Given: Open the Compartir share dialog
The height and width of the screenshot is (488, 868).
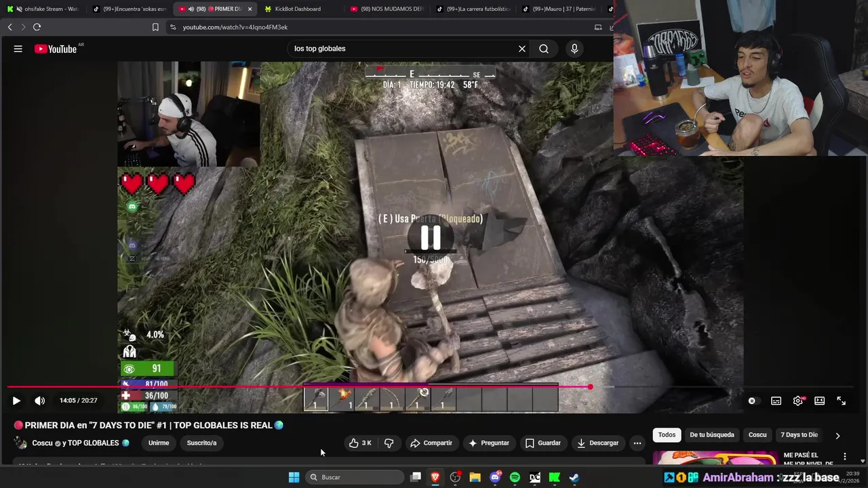Looking at the screenshot, I should click(431, 443).
